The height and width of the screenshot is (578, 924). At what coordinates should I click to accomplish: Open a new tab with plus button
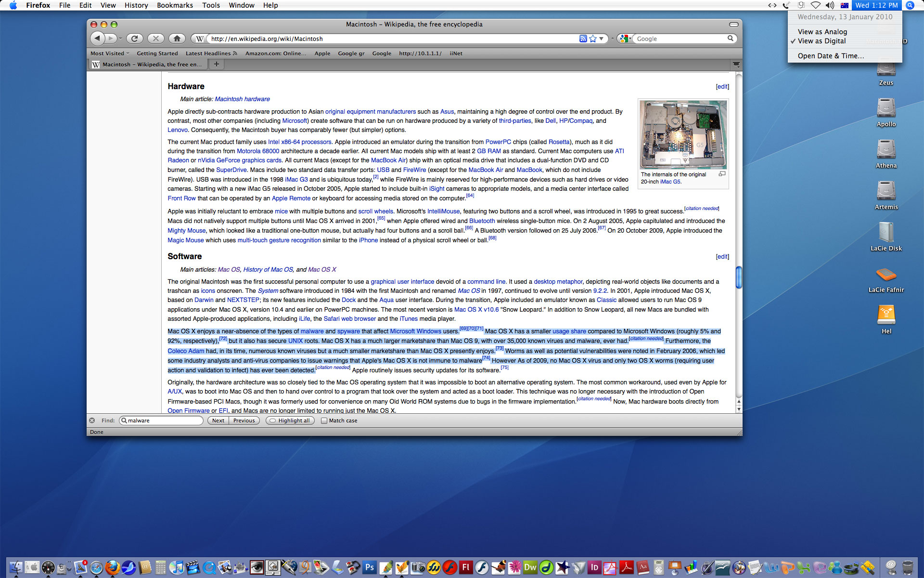(x=217, y=64)
